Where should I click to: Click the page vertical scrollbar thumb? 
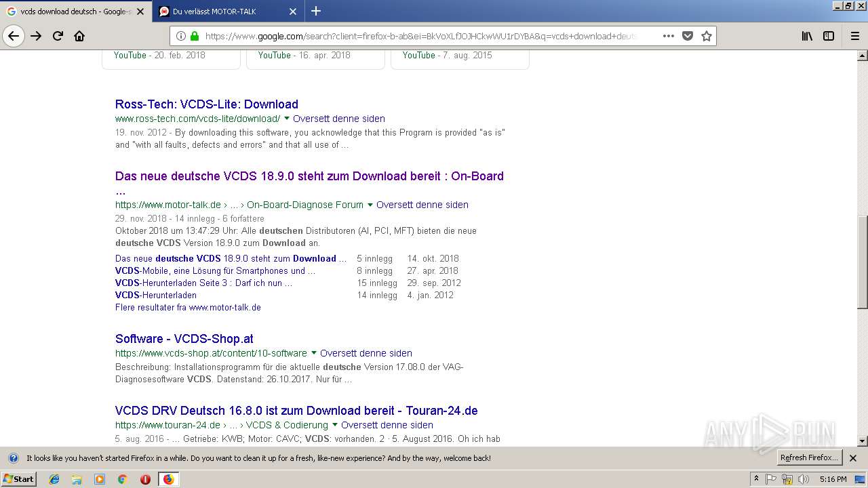[863, 262]
